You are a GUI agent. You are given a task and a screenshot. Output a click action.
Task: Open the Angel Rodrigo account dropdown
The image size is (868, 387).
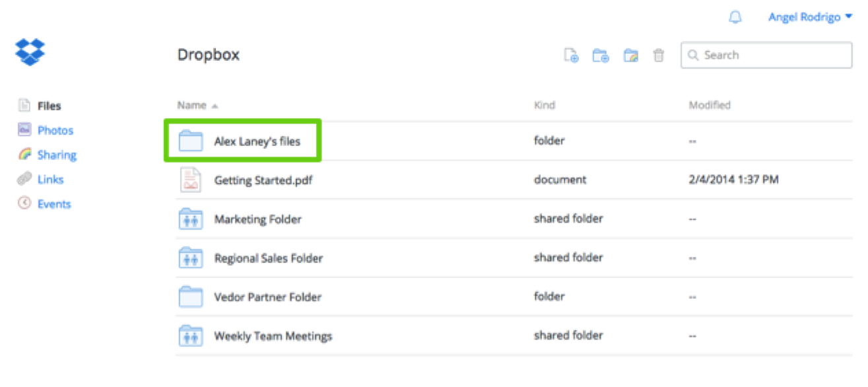pyautogui.click(x=809, y=18)
